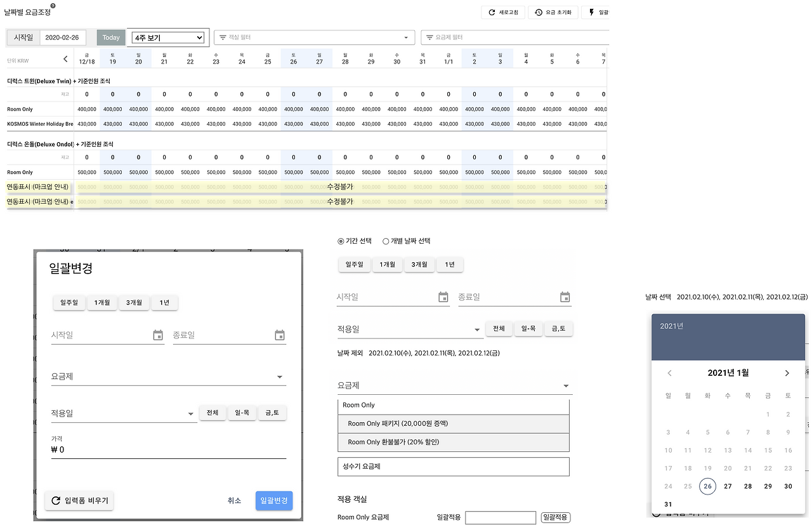812x525 pixels.
Task: Click the 취소 cancel button
Action: click(234, 500)
